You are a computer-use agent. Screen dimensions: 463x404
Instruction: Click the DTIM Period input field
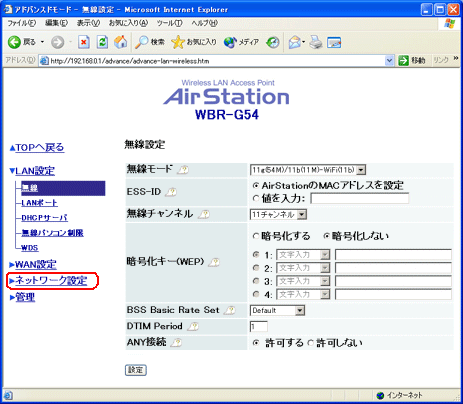[x=259, y=327]
